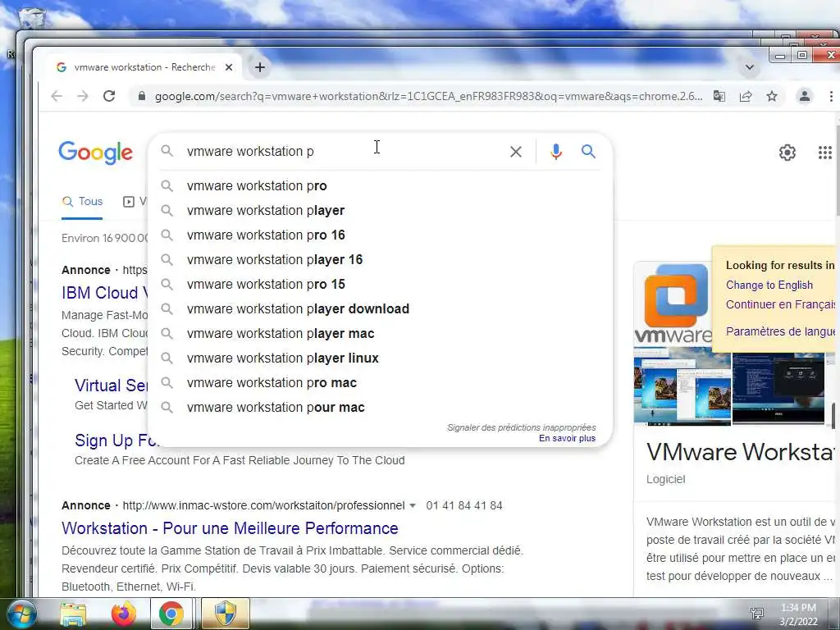Open Paramètres de langue

pyautogui.click(x=783, y=331)
